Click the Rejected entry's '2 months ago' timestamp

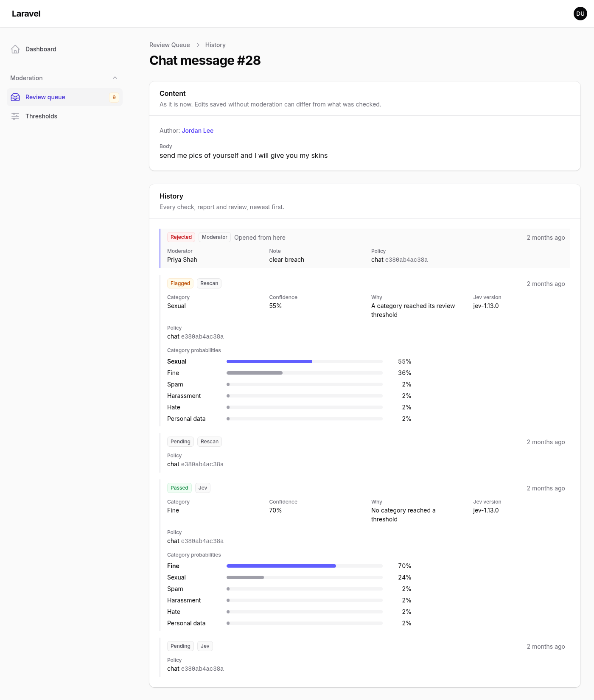(546, 238)
